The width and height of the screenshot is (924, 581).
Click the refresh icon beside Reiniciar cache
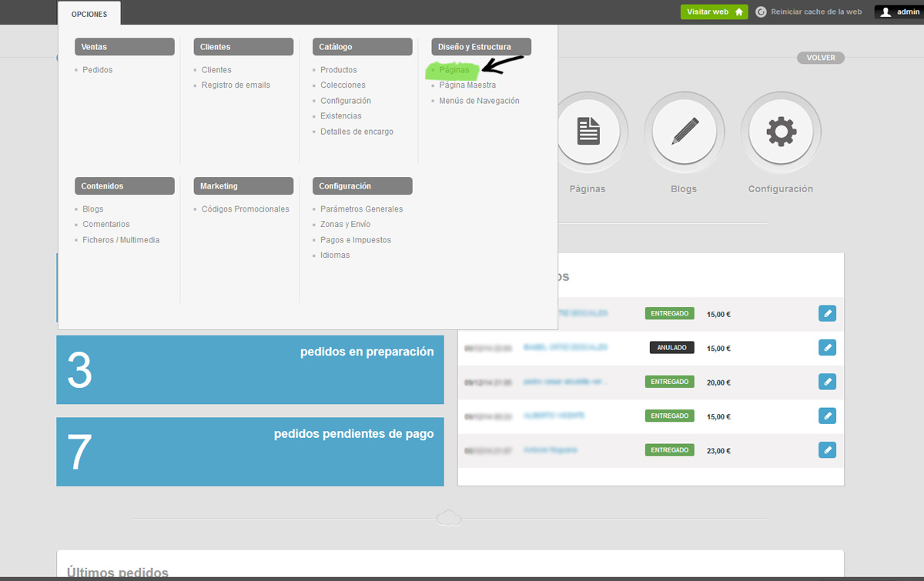click(x=762, y=12)
